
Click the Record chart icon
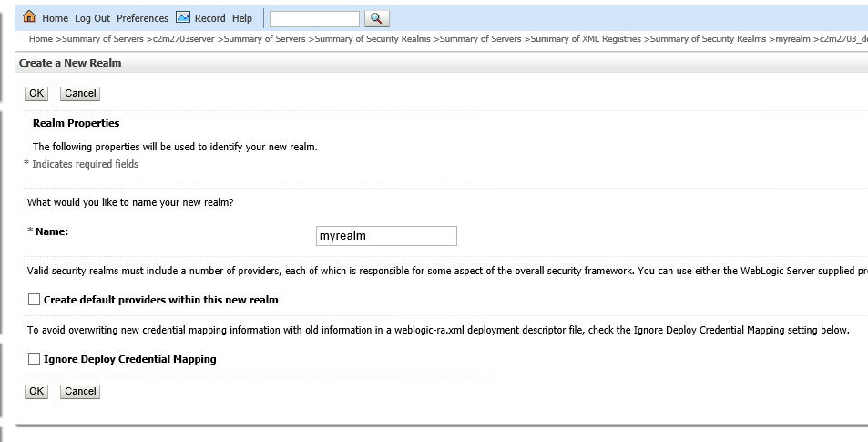coord(183,17)
